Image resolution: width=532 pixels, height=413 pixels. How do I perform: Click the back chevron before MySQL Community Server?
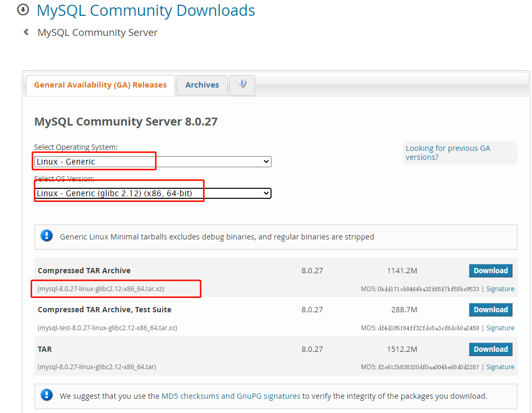(26, 32)
